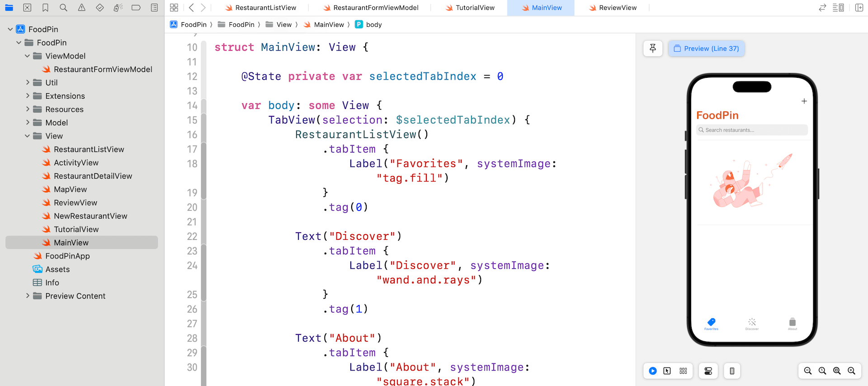868x386 pixels.
Task: Toggle the editor minimap and options
Action: 838,8
